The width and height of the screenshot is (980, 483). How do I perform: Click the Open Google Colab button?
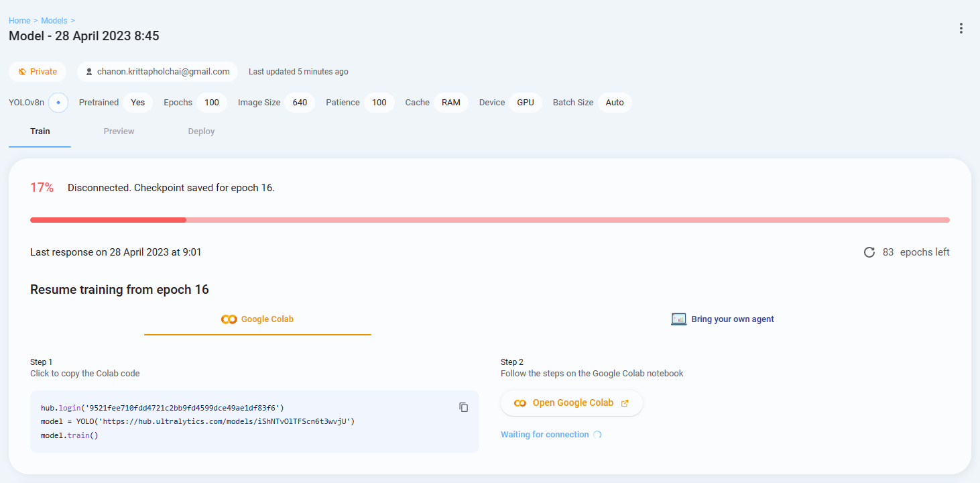[571, 402]
